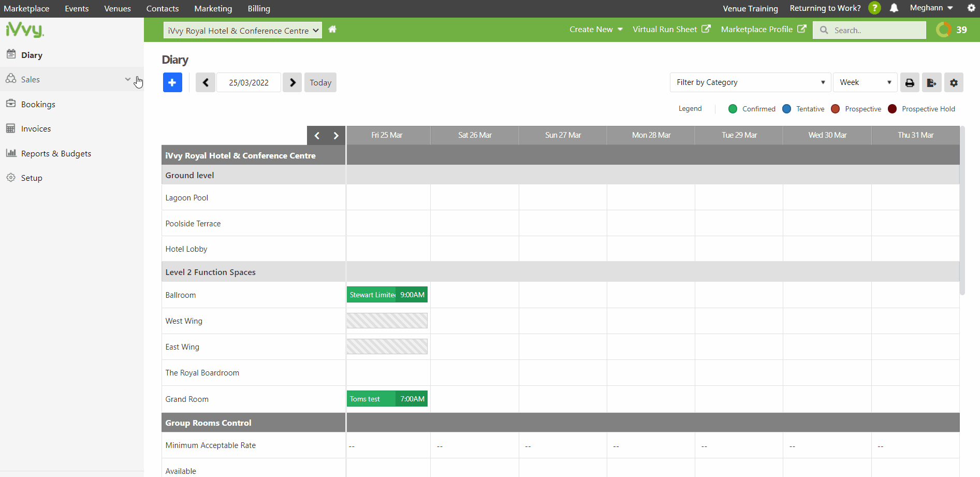This screenshot has width=980, height=477.
Task: Print the diary
Action: point(910,82)
